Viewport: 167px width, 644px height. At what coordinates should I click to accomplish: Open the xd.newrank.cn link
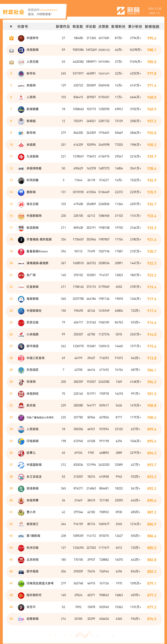(48, 10)
